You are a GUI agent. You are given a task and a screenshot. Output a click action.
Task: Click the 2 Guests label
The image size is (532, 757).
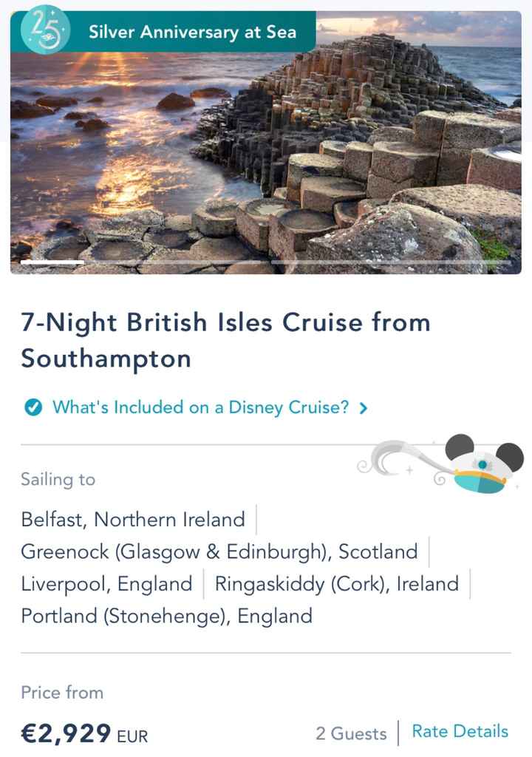coord(351,733)
